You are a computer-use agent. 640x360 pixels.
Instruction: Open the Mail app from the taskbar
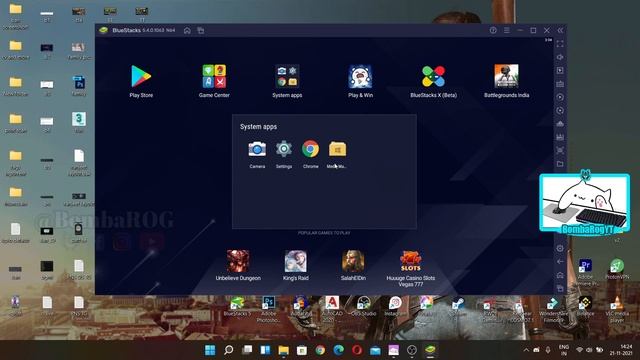[375, 350]
